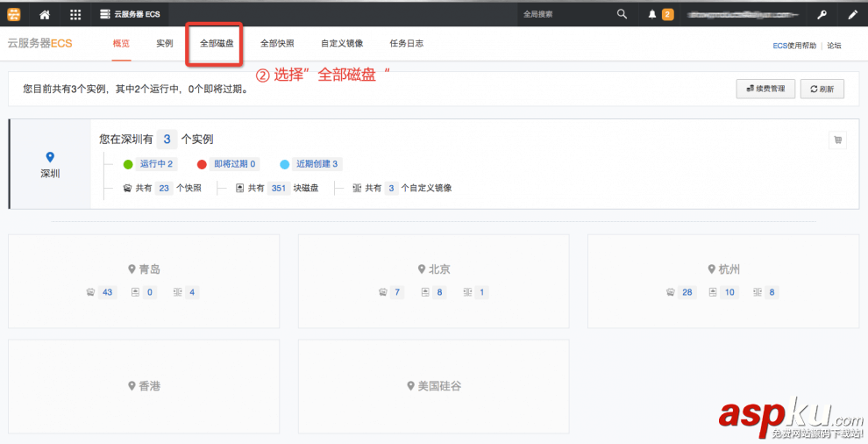This screenshot has height=444, width=868.
Task: Click the 云服务器ECS page title
Action: click(39, 43)
